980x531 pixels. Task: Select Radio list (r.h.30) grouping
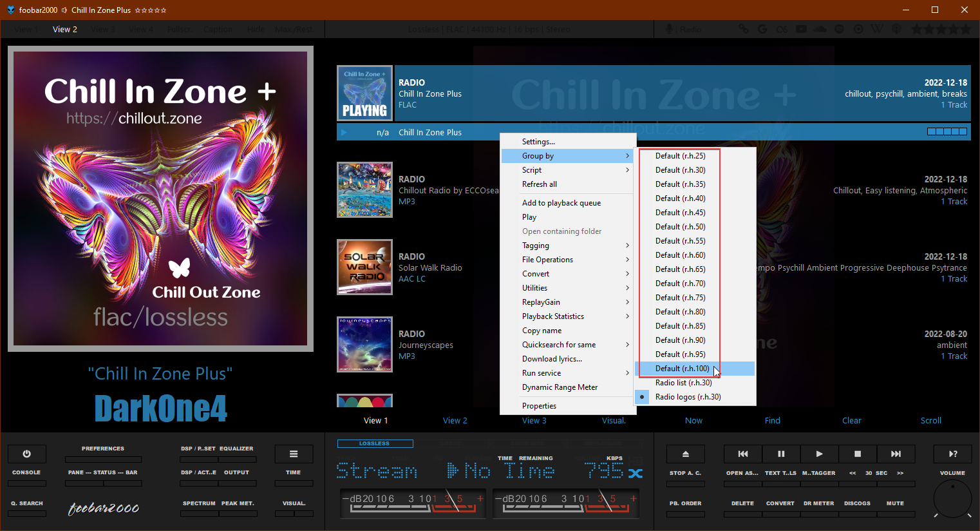point(683,383)
